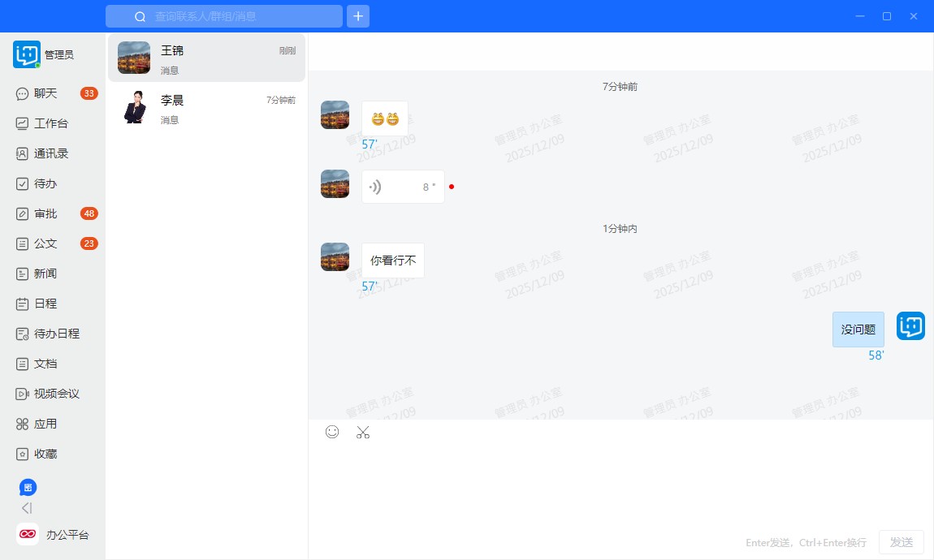Open the 办公平台 icon at sidebar bottom
Viewport: 934px width, 560px height.
(28, 534)
